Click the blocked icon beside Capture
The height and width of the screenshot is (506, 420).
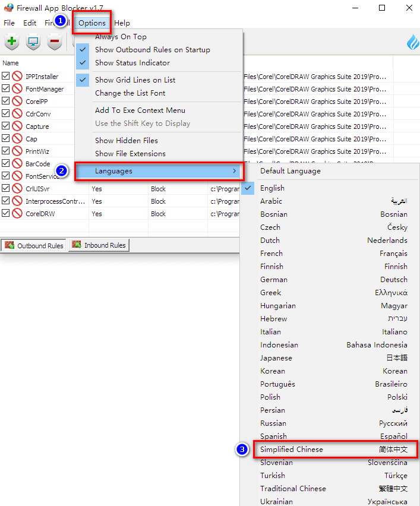click(x=17, y=126)
